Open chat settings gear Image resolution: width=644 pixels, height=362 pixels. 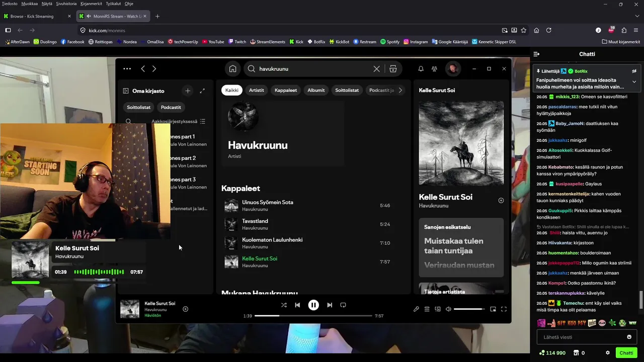coord(608,353)
